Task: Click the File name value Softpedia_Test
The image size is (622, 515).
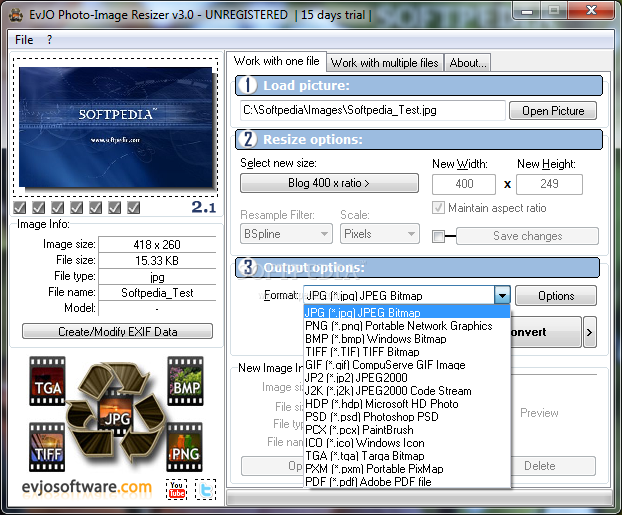Action: [157, 293]
